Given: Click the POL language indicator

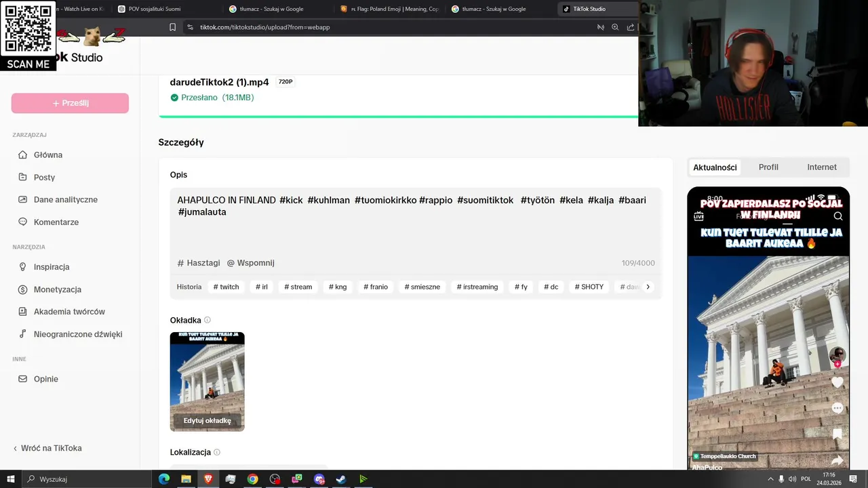Looking at the screenshot, I should (x=806, y=479).
